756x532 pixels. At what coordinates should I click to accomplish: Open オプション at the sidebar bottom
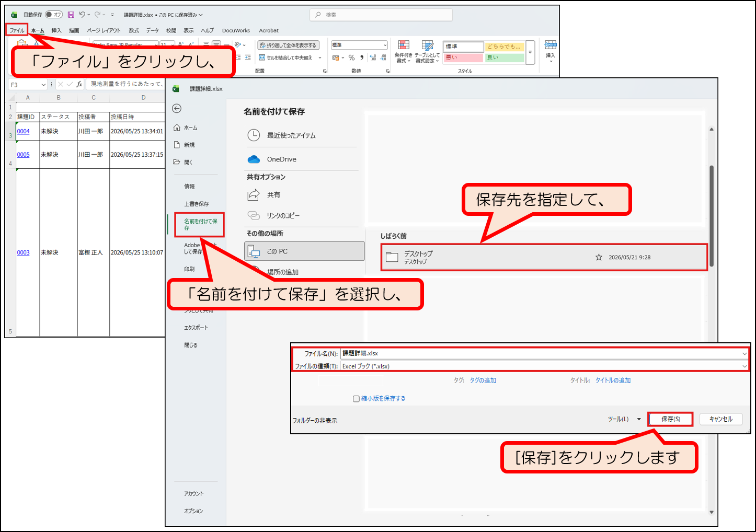193,511
